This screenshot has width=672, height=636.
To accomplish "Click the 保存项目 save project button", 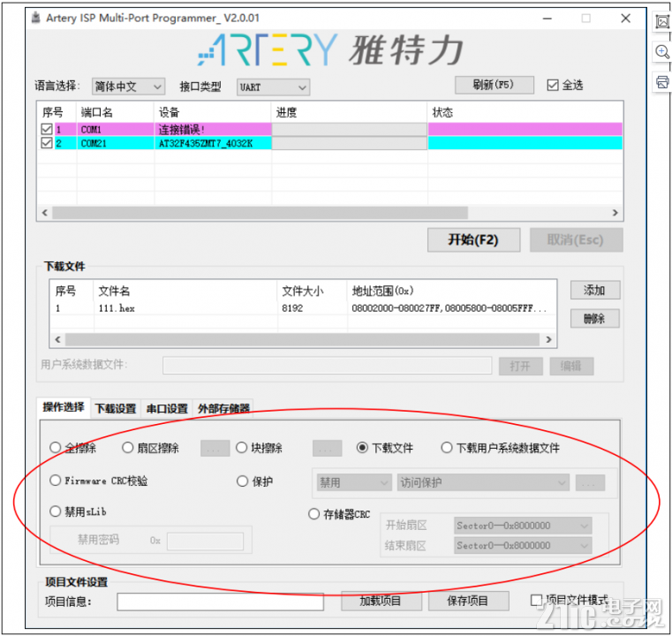I will pyautogui.click(x=468, y=601).
